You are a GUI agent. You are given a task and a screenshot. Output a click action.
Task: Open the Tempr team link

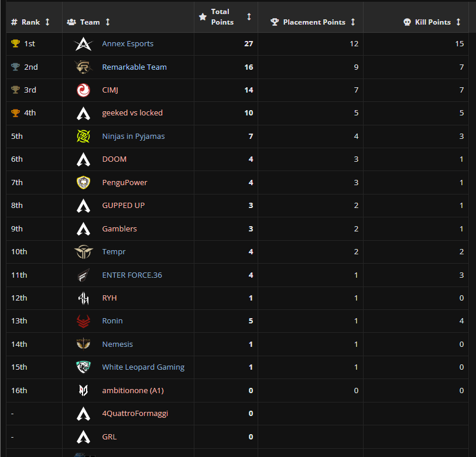114,251
